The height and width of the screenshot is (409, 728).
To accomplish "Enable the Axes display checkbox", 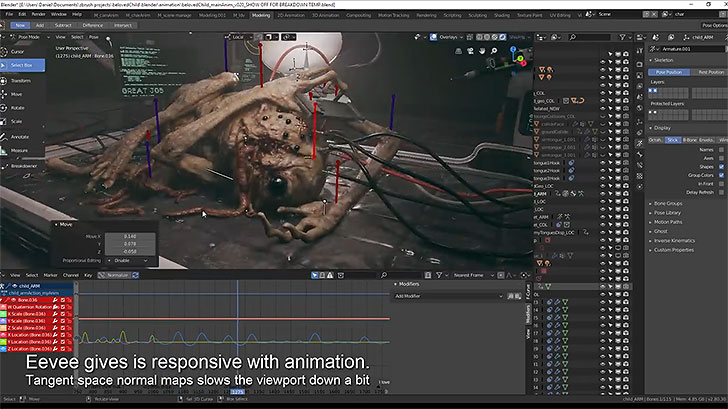I will click(721, 158).
